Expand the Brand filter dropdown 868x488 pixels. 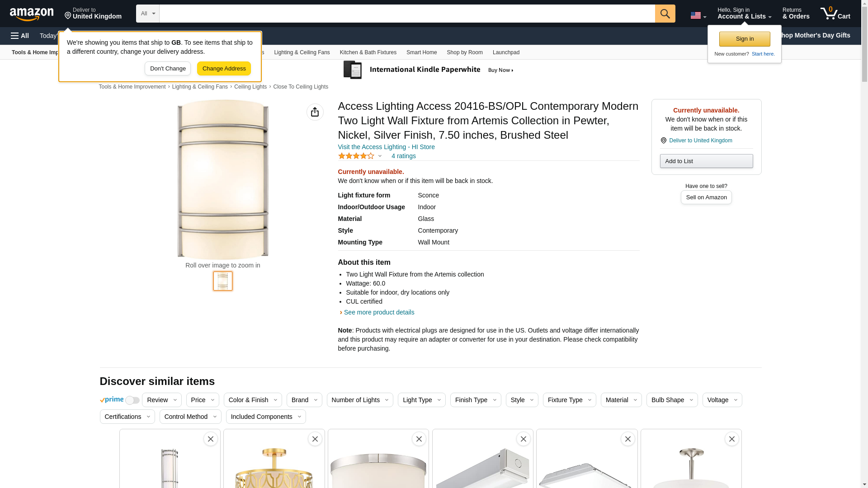tap(304, 400)
